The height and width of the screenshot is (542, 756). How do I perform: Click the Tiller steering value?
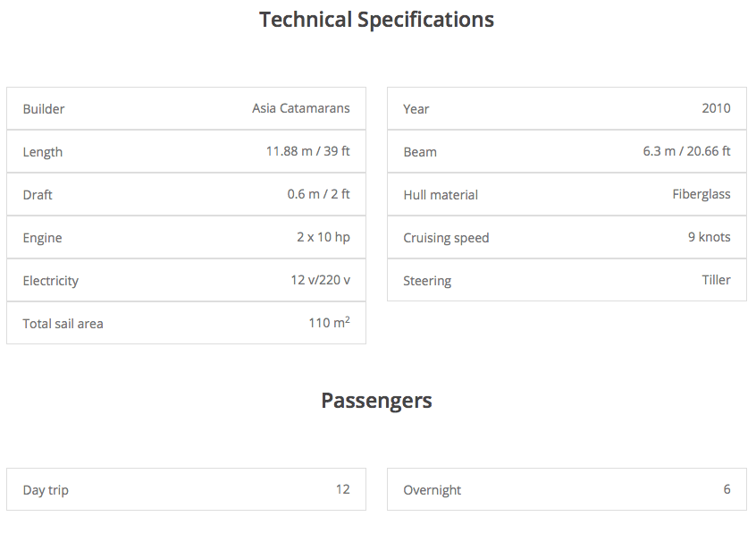[x=716, y=280]
